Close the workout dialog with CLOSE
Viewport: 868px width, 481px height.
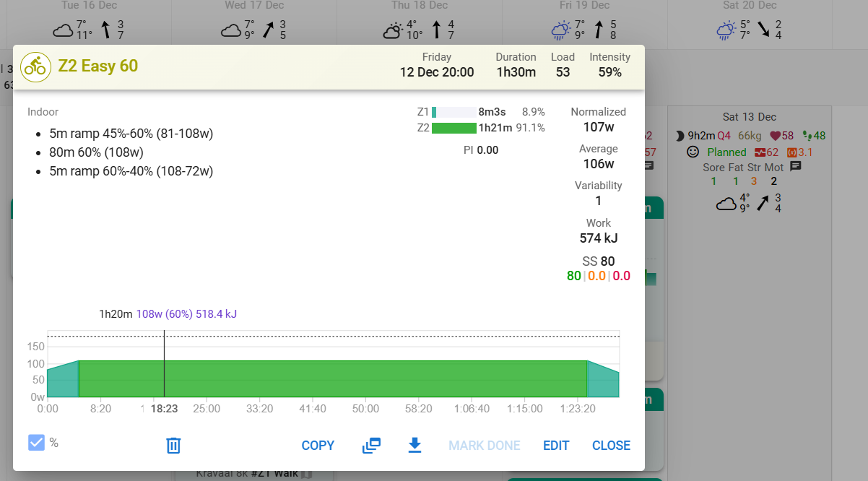click(x=611, y=446)
